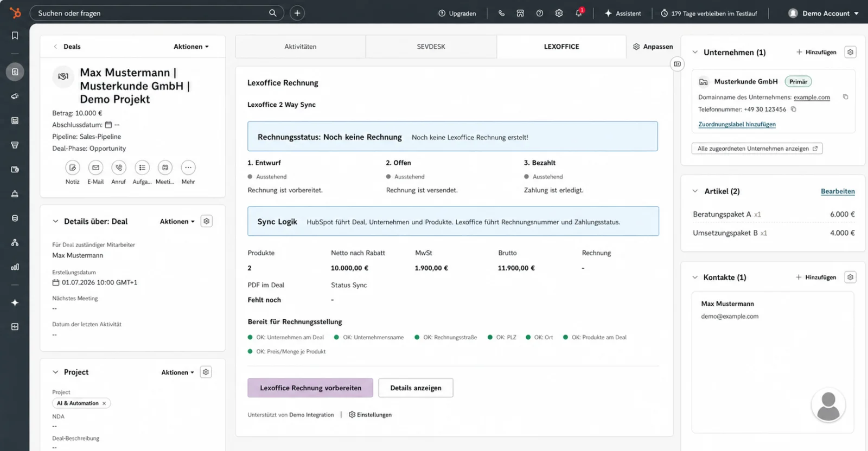Open Einstellungen below the Lexoffice card

[370, 415]
